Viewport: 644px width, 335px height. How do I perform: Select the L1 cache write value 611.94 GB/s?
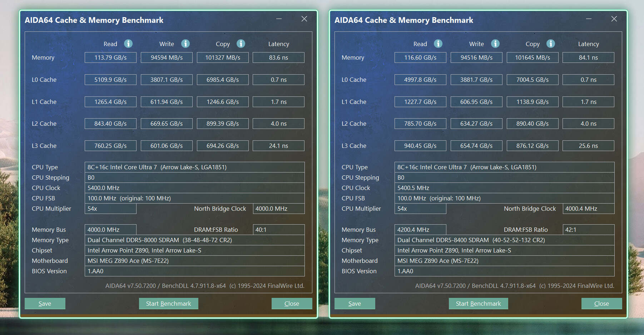click(167, 102)
